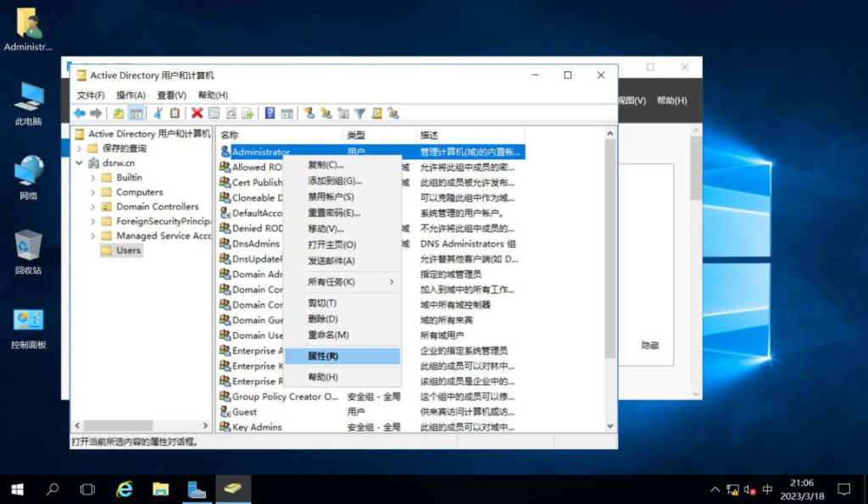Click the Cut scissors icon
Image resolution: width=868 pixels, height=504 pixels.
(159, 114)
